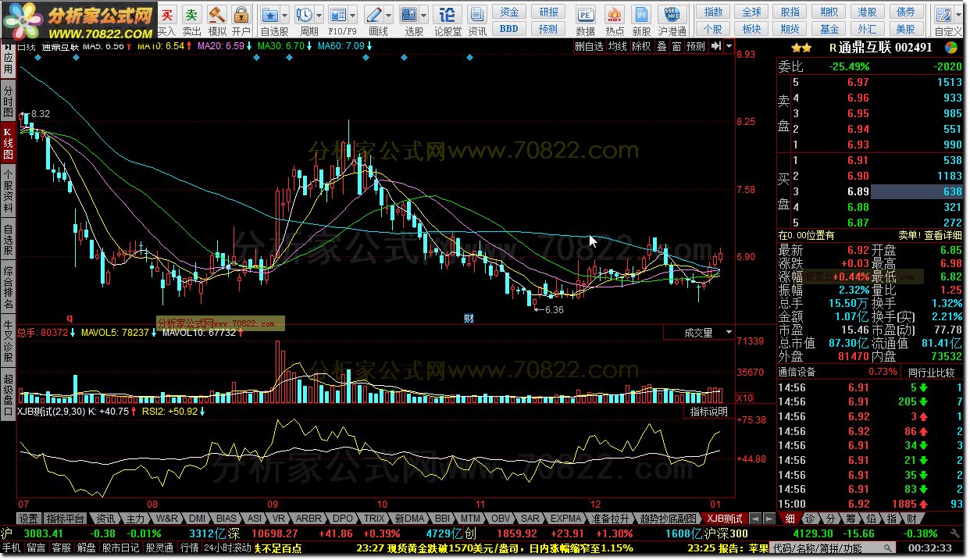The width and height of the screenshot is (970, 560).
Task: Click the BBD button
Action: coord(509,29)
